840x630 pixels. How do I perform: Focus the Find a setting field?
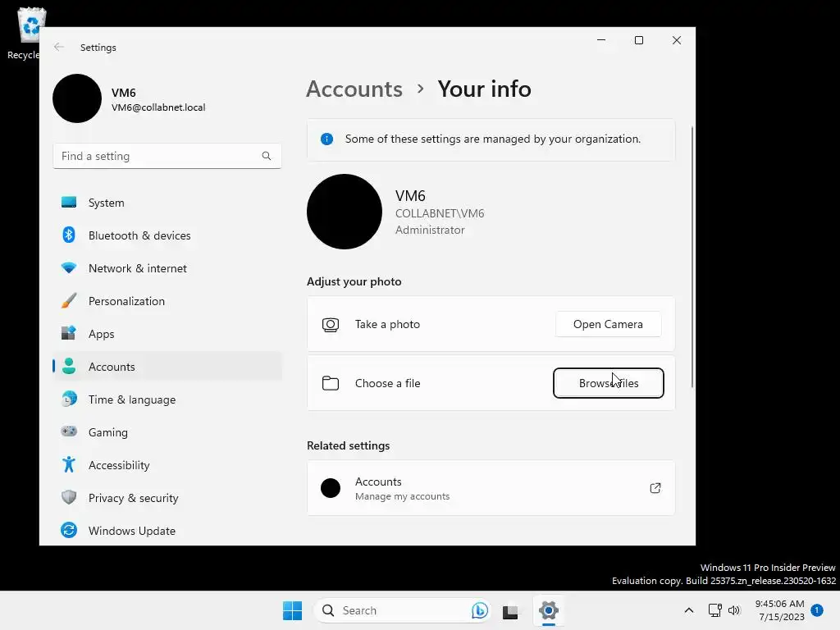167,156
